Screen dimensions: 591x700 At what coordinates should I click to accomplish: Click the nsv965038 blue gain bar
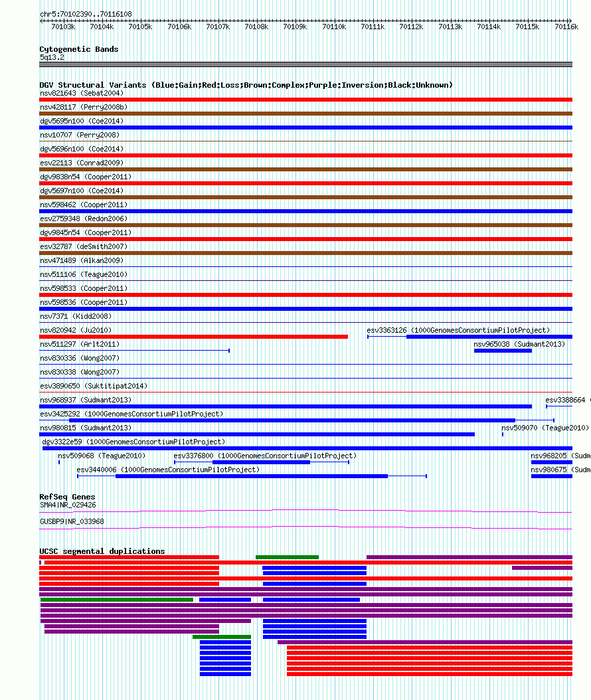pyautogui.click(x=503, y=351)
